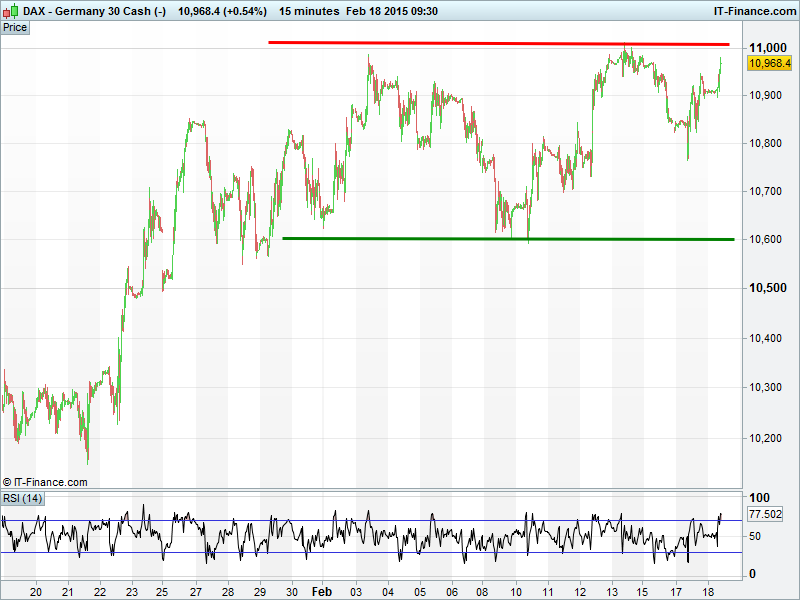Click the candlestick chart icon beside DAX title
This screenshot has width=800, height=600.
[x=10, y=11]
